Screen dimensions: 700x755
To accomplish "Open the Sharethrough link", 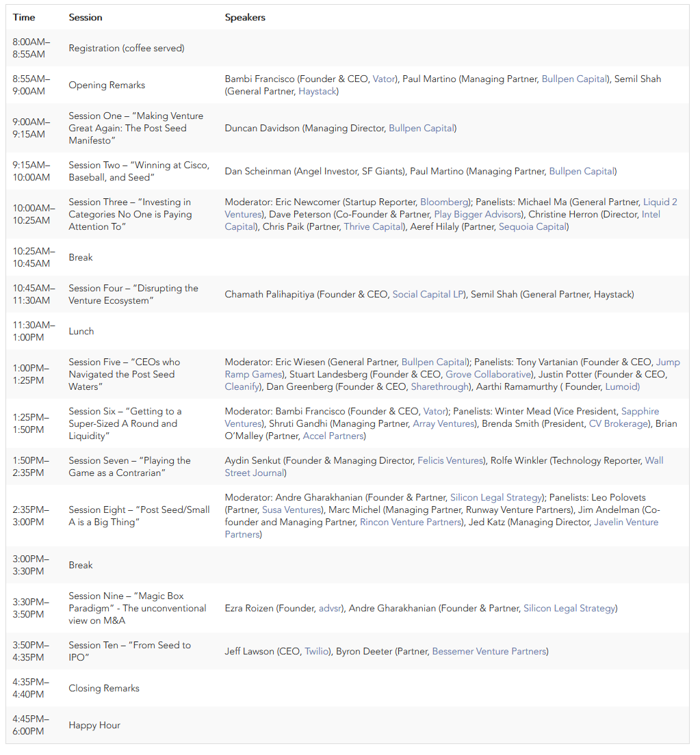I will click(x=439, y=387).
